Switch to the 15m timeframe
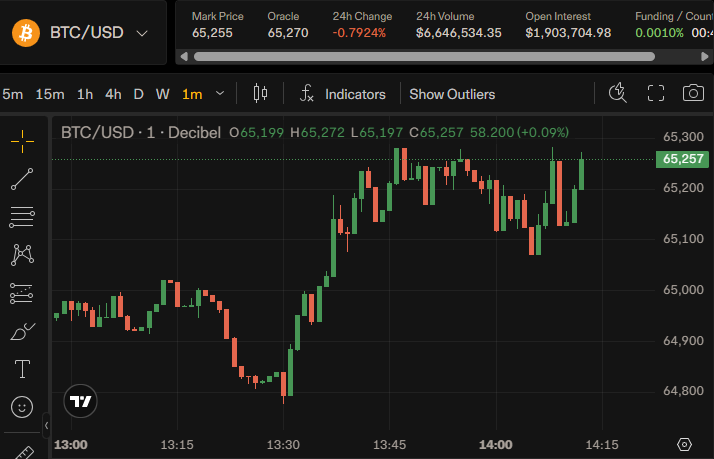 tap(50, 94)
